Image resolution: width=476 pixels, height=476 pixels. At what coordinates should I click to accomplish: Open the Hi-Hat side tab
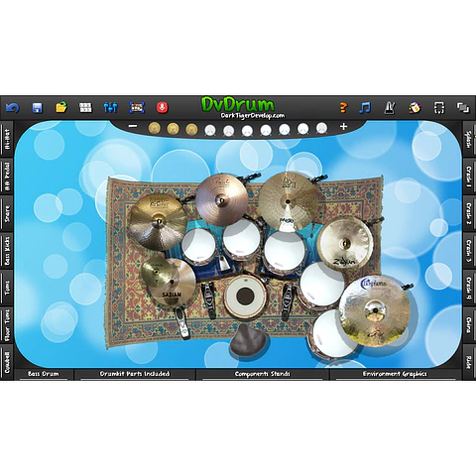pyautogui.click(x=7, y=139)
